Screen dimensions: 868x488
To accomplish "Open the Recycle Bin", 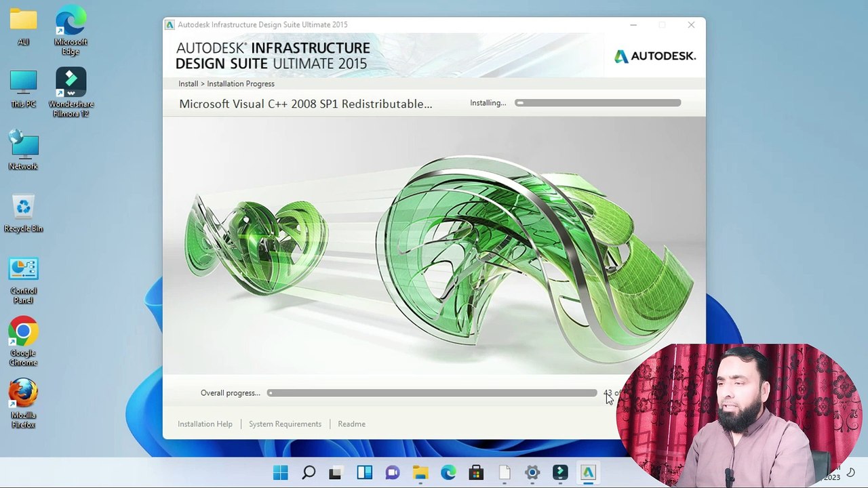I will [x=23, y=213].
